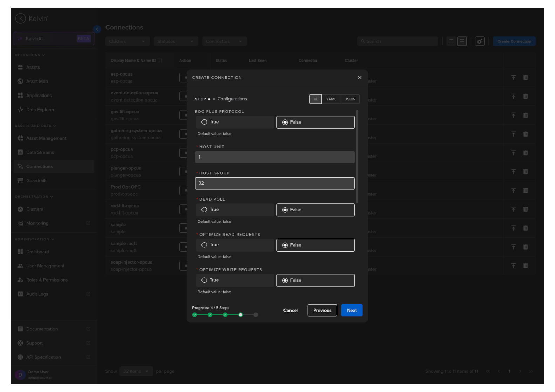
Task: Delete the esp-opcua connection via trash icon
Action: (x=526, y=78)
